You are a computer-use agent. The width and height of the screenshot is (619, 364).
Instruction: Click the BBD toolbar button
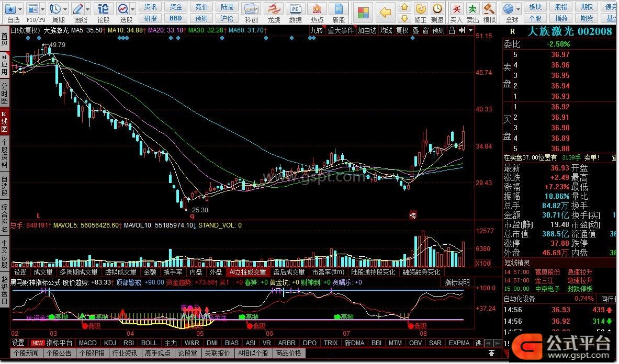[x=176, y=18]
